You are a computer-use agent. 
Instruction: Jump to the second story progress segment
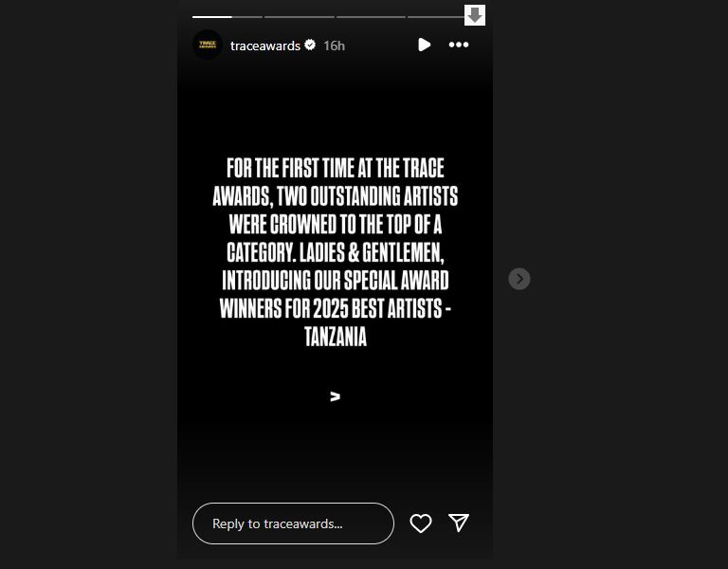[300, 17]
